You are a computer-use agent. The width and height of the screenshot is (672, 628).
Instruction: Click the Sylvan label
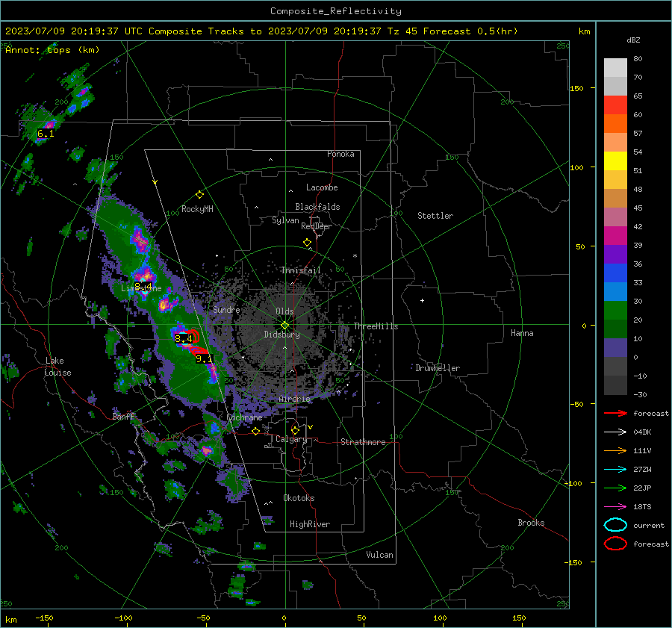tap(285, 220)
